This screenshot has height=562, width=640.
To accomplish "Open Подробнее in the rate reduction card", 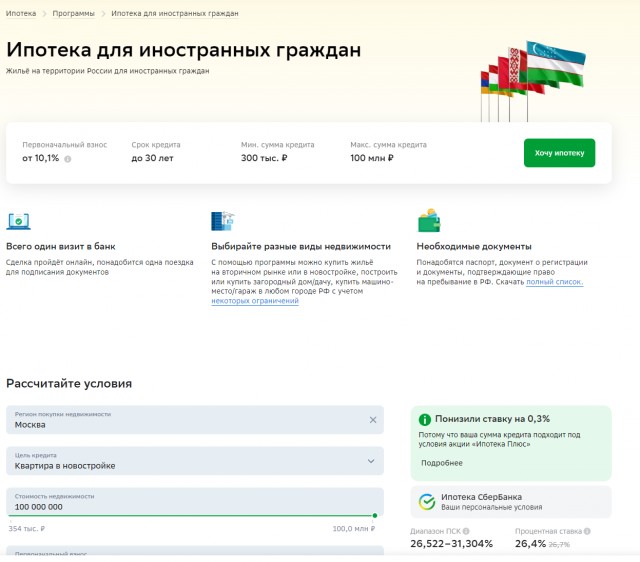I will coord(442,463).
